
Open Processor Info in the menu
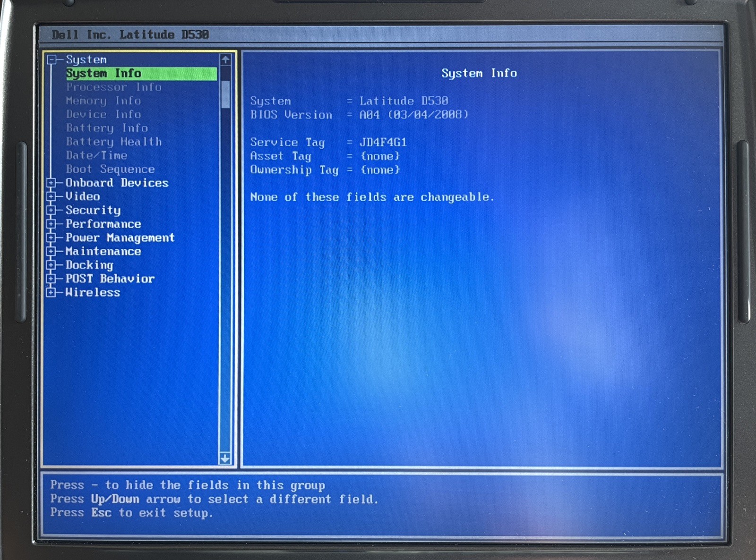114,87
